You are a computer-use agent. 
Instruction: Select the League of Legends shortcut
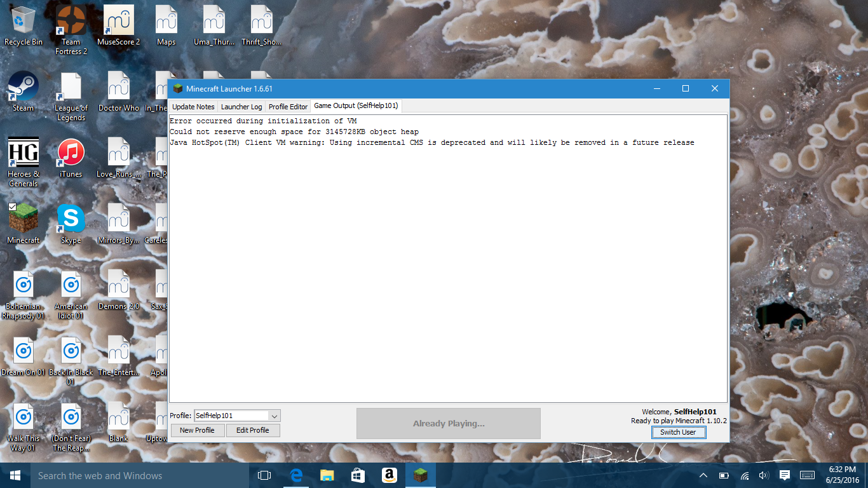click(71, 97)
